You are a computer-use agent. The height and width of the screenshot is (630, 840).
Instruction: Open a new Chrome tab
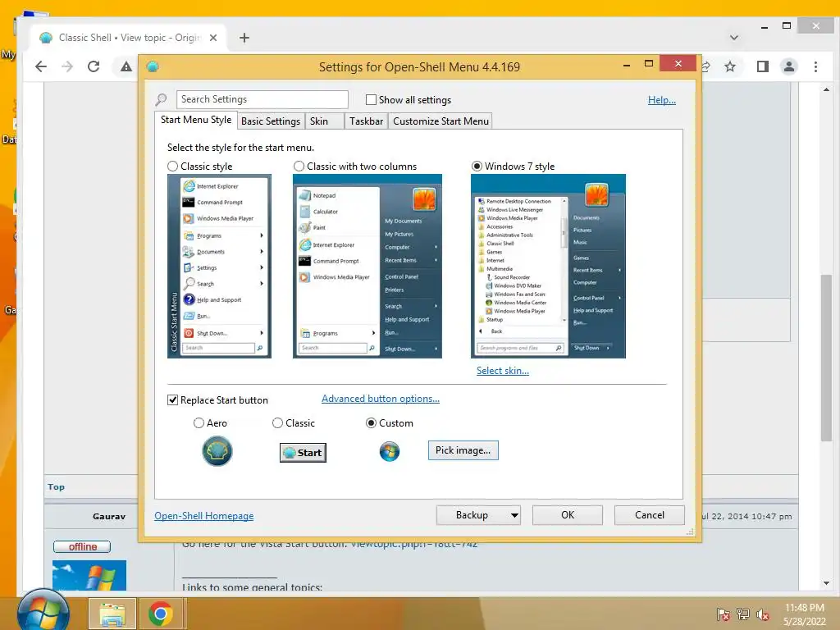[244, 38]
